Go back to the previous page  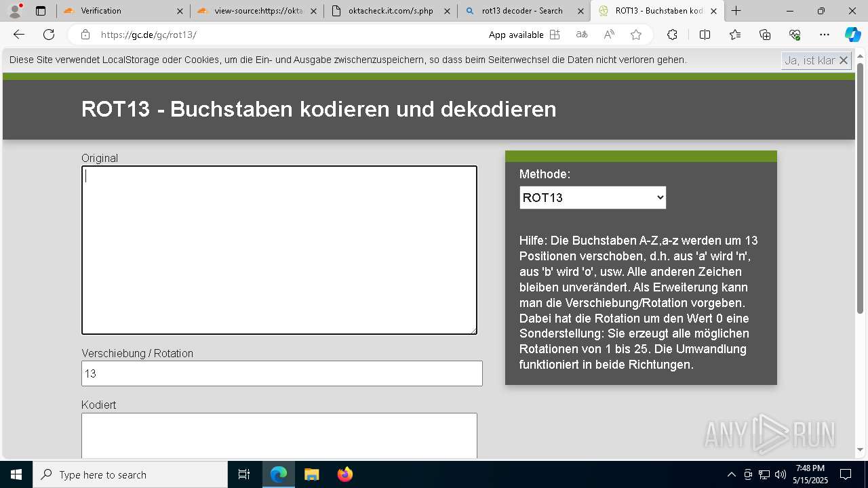[x=19, y=35]
